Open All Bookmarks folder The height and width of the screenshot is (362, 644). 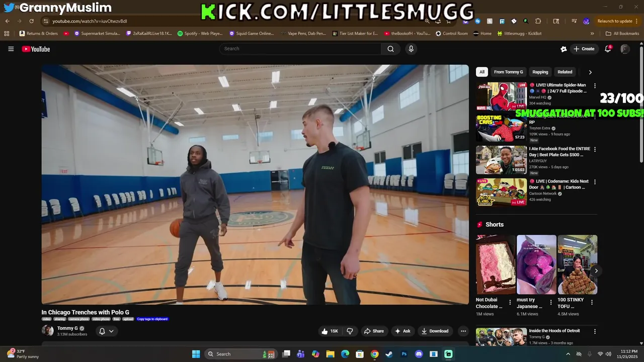(622, 34)
